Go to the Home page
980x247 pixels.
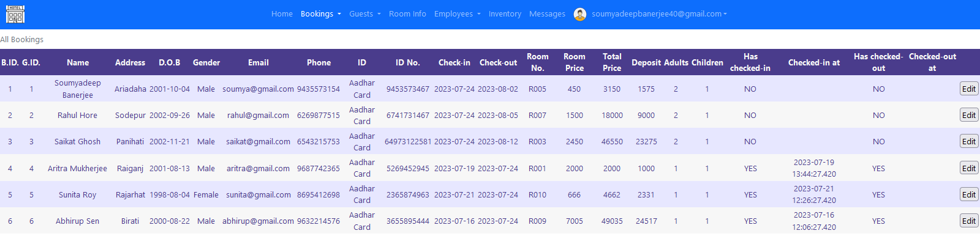(282, 14)
